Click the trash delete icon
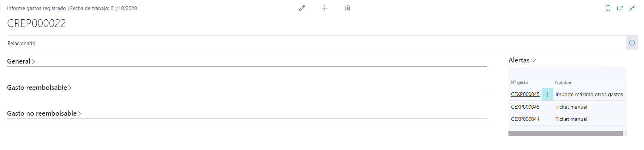 click(347, 8)
